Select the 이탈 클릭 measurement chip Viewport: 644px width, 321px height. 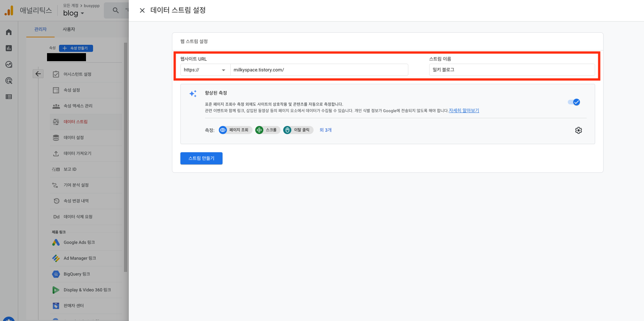[298, 130]
